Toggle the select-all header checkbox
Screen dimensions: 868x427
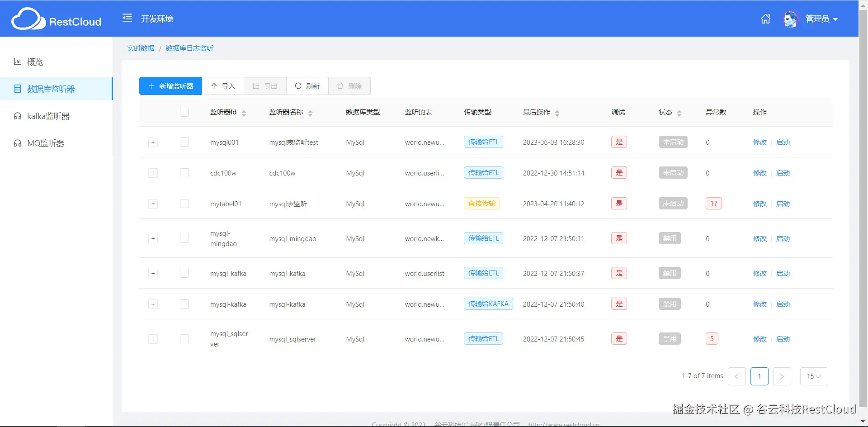[x=184, y=112]
